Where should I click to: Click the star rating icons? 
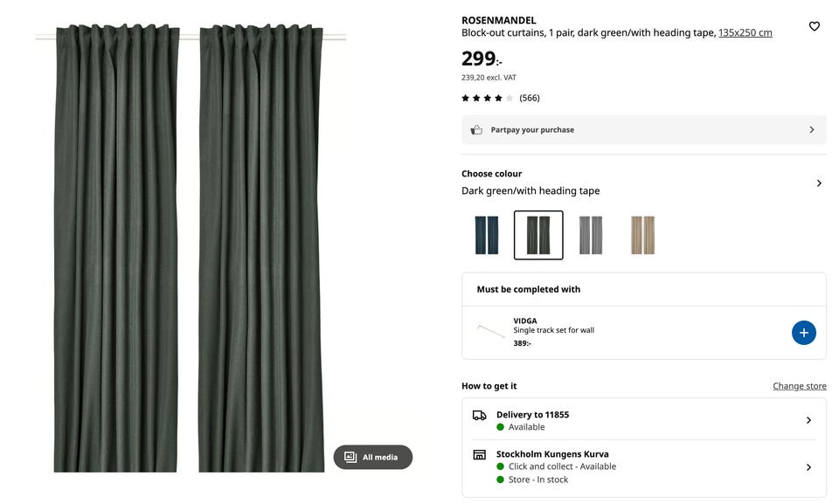[487, 98]
